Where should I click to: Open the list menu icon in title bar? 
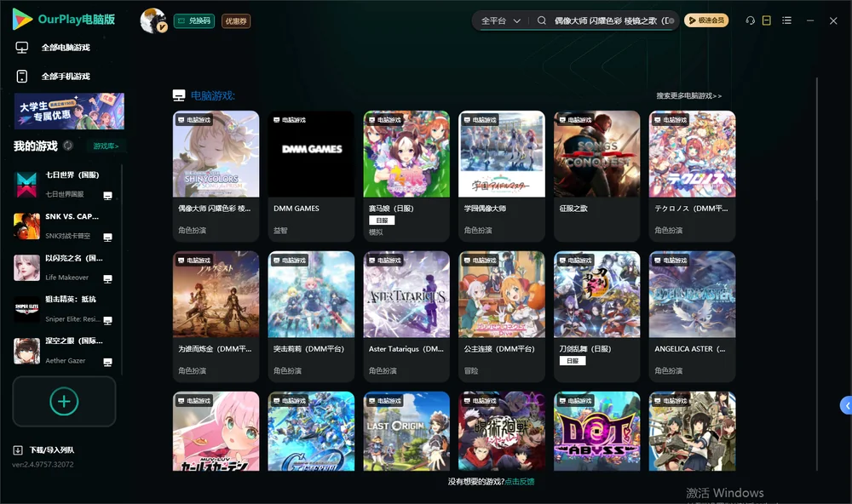(786, 20)
